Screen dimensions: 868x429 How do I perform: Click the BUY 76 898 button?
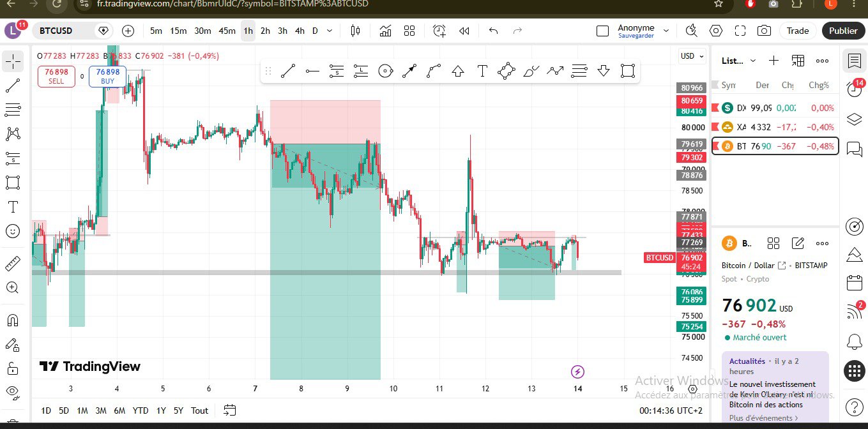tap(108, 77)
